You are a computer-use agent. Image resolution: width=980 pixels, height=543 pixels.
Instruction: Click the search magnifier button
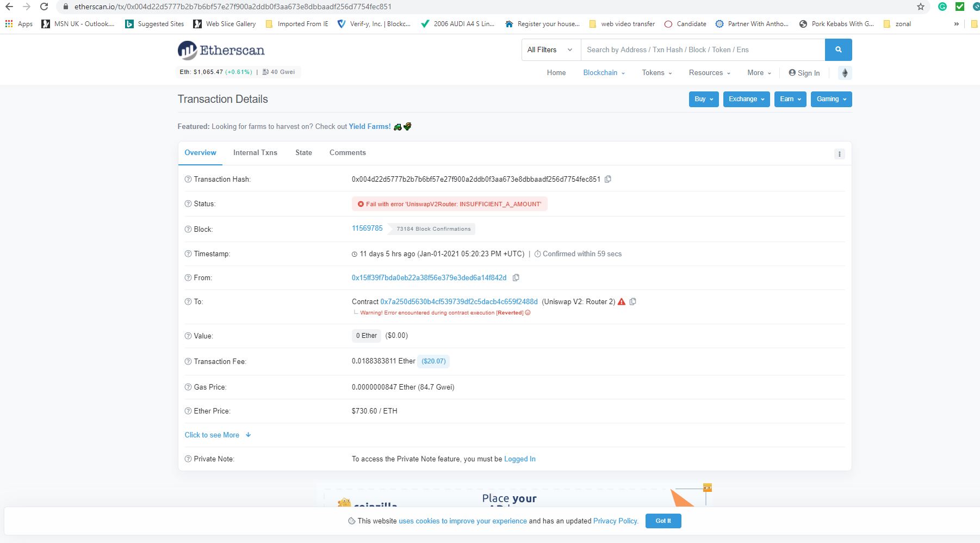[x=838, y=50]
